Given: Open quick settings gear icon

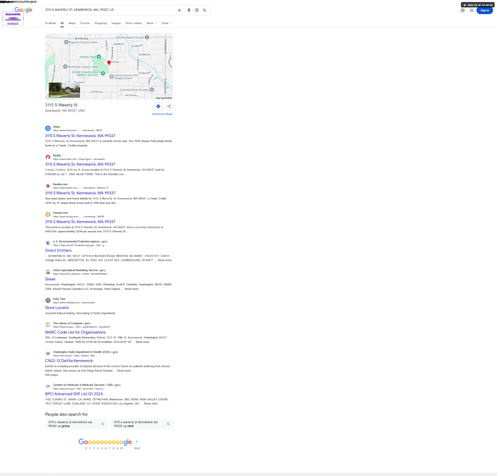Looking at the screenshot, I should point(462,10).
